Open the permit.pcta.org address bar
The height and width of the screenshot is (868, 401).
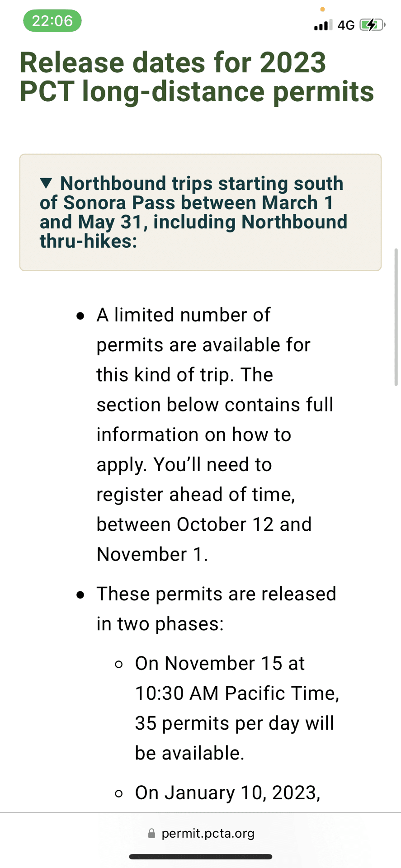(208, 833)
